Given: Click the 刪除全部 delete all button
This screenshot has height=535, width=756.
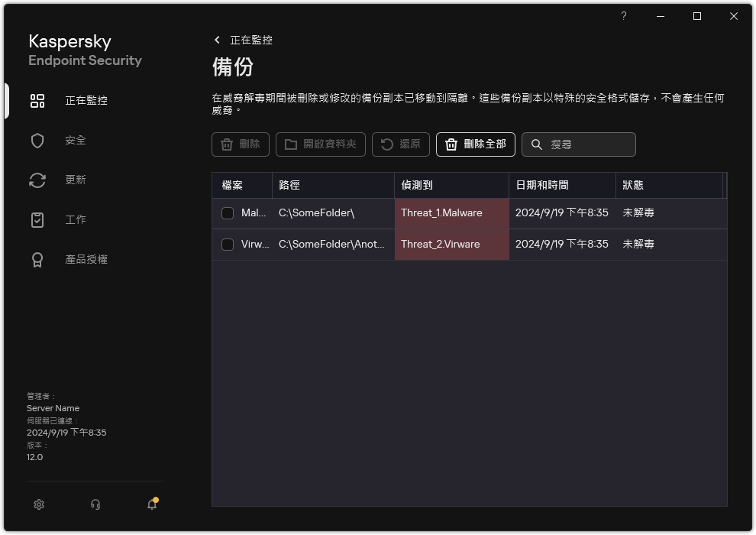Looking at the screenshot, I should [x=475, y=144].
